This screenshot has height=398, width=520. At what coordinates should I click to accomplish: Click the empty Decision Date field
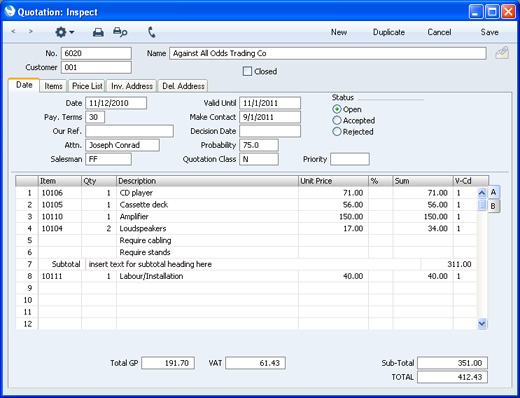(x=270, y=131)
